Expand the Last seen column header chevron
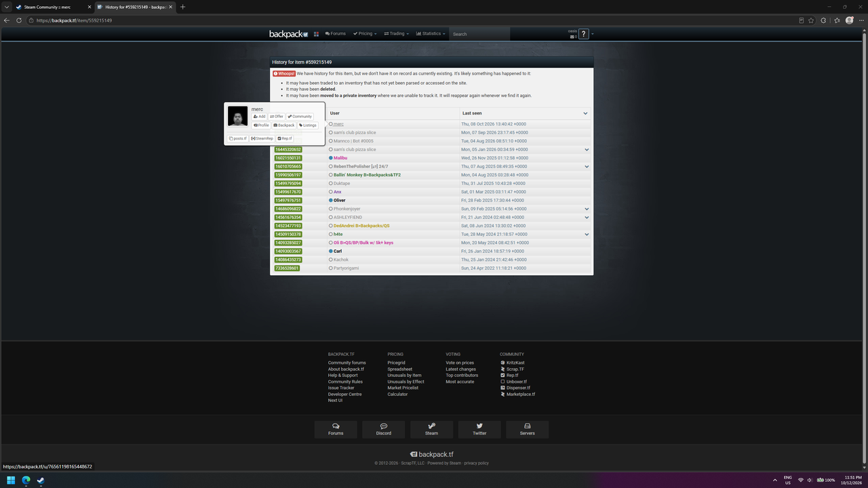Image resolution: width=868 pixels, height=488 pixels. 585,113
